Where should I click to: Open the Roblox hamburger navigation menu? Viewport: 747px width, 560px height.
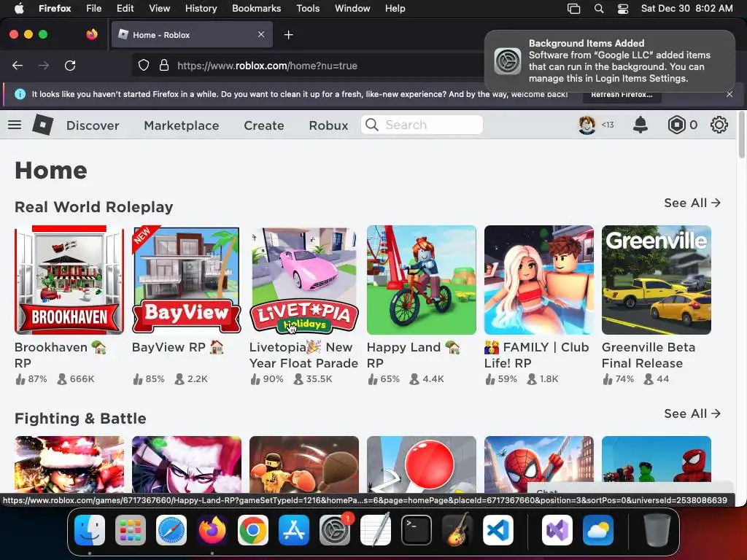tap(15, 125)
